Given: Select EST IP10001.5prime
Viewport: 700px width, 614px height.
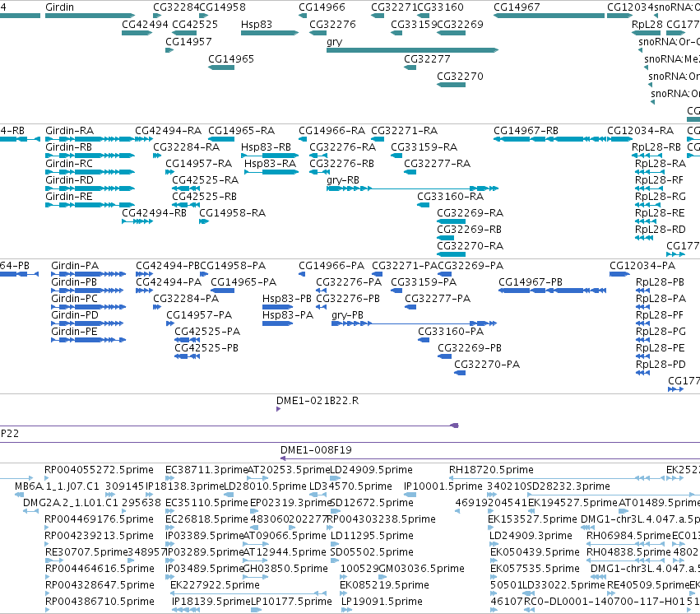Looking at the screenshot, I should tap(410, 495).
